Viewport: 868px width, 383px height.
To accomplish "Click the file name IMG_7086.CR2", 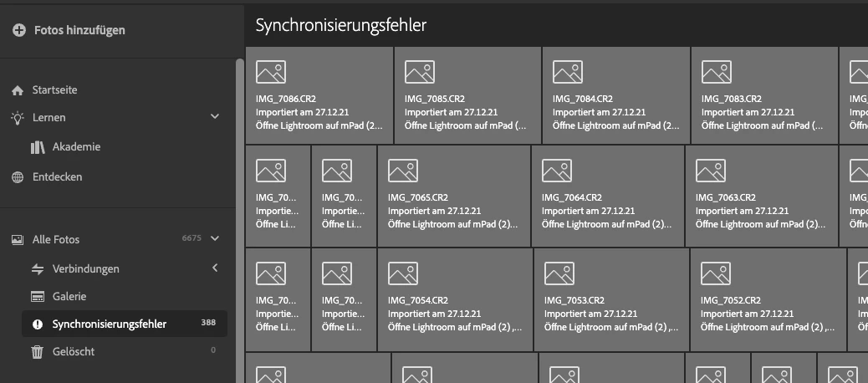I will pos(286,99).
